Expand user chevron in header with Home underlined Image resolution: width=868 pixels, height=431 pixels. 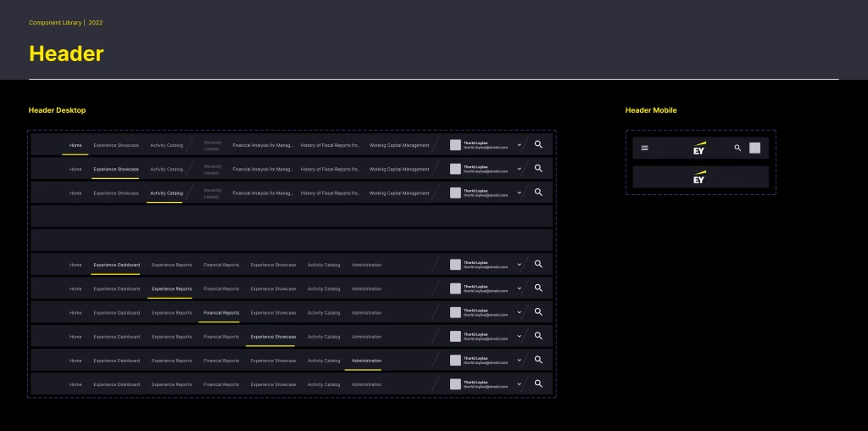pyautogui.click(x=520, y=145)
